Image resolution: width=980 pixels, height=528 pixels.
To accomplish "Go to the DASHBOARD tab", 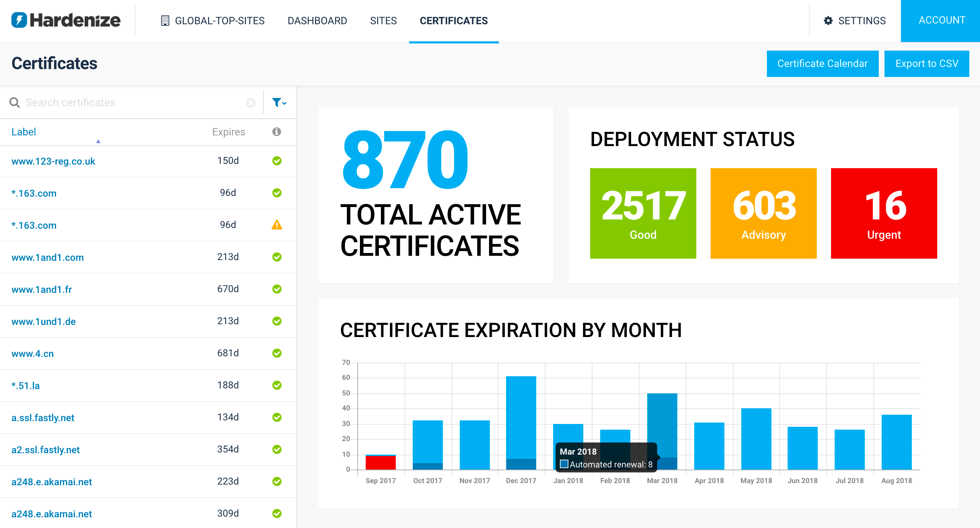I will click(317, 21).
